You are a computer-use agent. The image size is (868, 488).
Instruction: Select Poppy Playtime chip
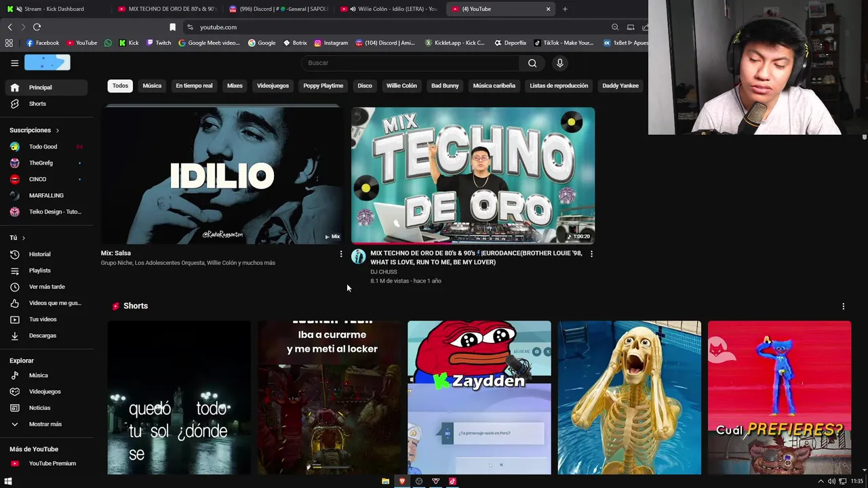323,86
